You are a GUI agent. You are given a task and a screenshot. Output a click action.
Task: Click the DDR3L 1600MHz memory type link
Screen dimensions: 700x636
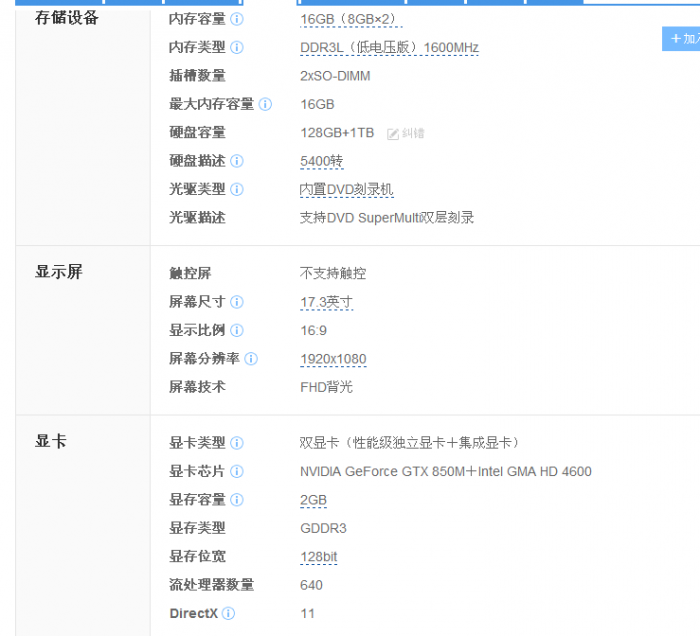point(389,47)
